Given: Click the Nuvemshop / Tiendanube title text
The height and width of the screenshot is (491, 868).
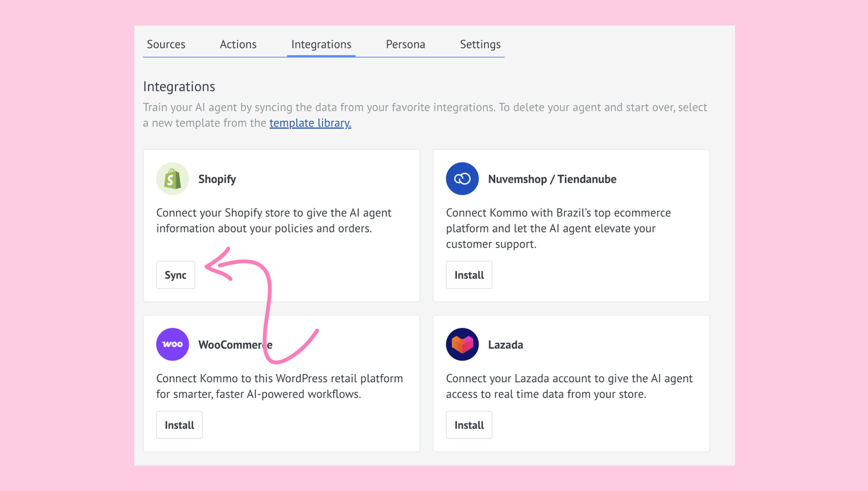Looking at the screenshot, I should pos(552,179).
